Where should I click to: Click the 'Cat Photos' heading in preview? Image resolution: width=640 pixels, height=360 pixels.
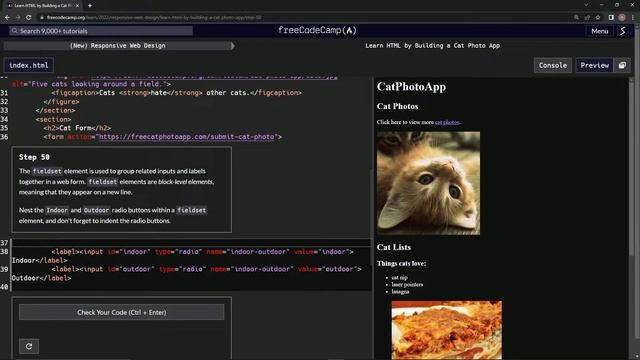[x=397, y=107]
